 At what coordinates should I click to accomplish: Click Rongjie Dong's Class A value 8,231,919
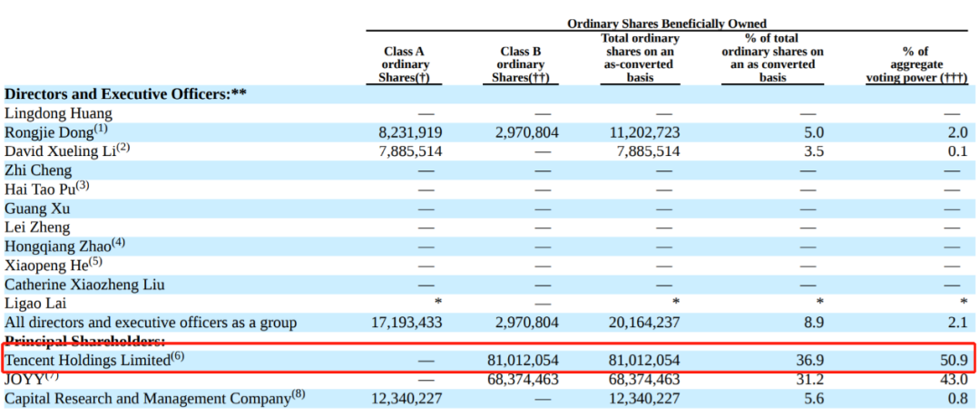pos(411,132)
